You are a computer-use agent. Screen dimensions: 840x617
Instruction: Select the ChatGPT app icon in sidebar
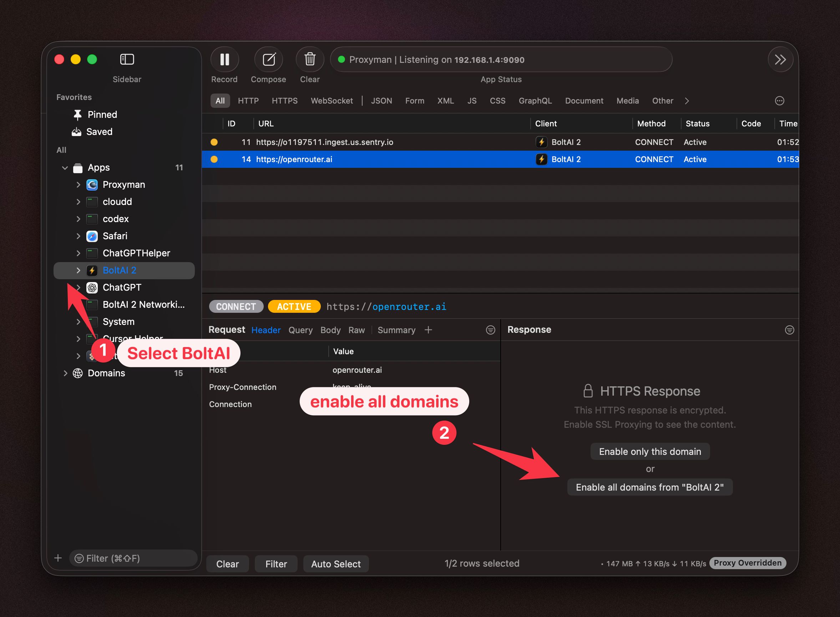[x=92, y=287]
